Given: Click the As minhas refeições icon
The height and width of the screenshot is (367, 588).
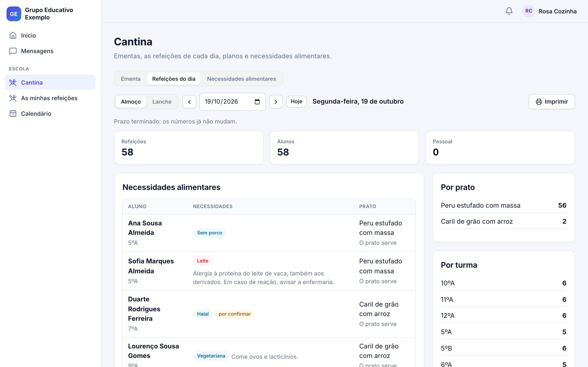Looking at the screenshot, I should pos(13,98).
